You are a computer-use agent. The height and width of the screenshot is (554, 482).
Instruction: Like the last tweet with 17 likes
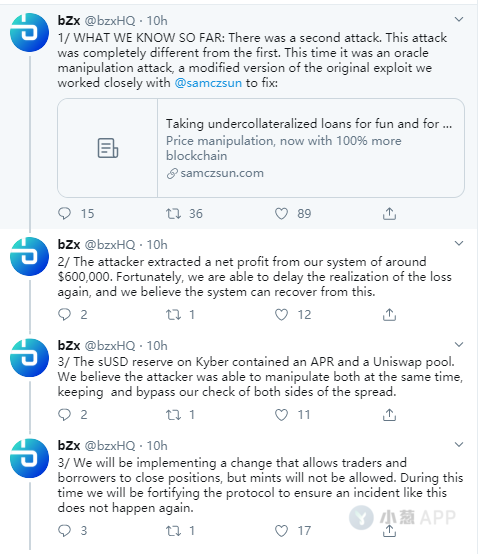point(281,530)
